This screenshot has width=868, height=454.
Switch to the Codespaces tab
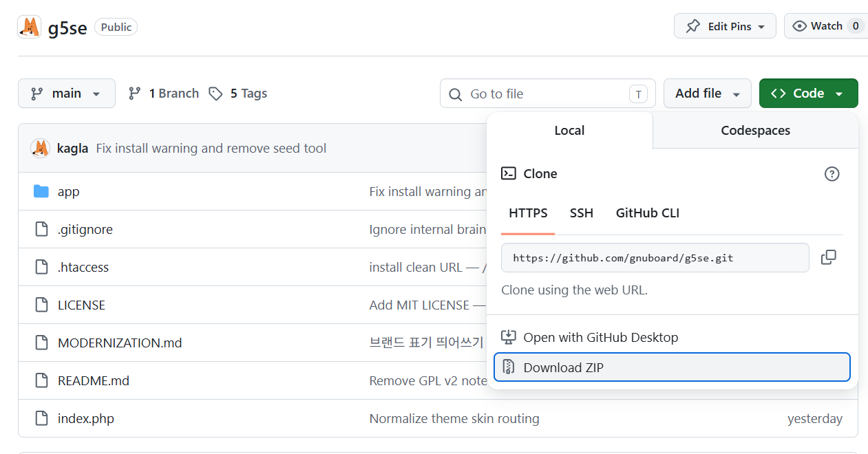click(755, 131)
